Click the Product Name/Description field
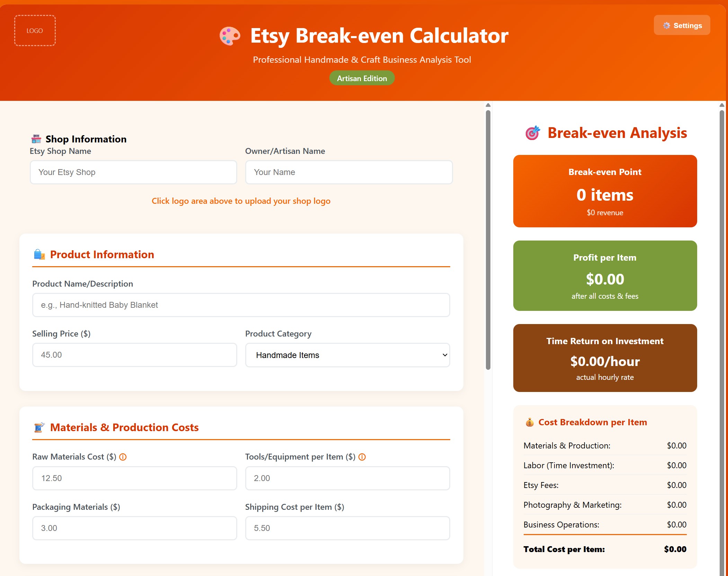 click(x=241, y=305)
